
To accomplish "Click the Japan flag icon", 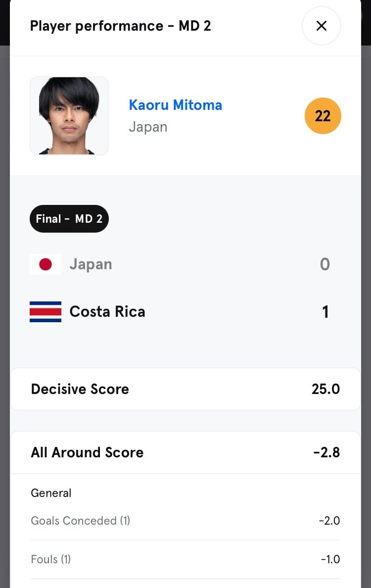I will pyautogui.click(x=46, y=264).
